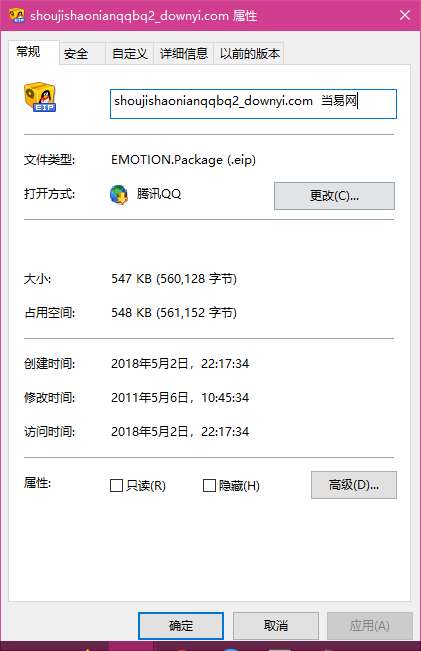Switch to the 自定义 tab

[x=130, y=54]
